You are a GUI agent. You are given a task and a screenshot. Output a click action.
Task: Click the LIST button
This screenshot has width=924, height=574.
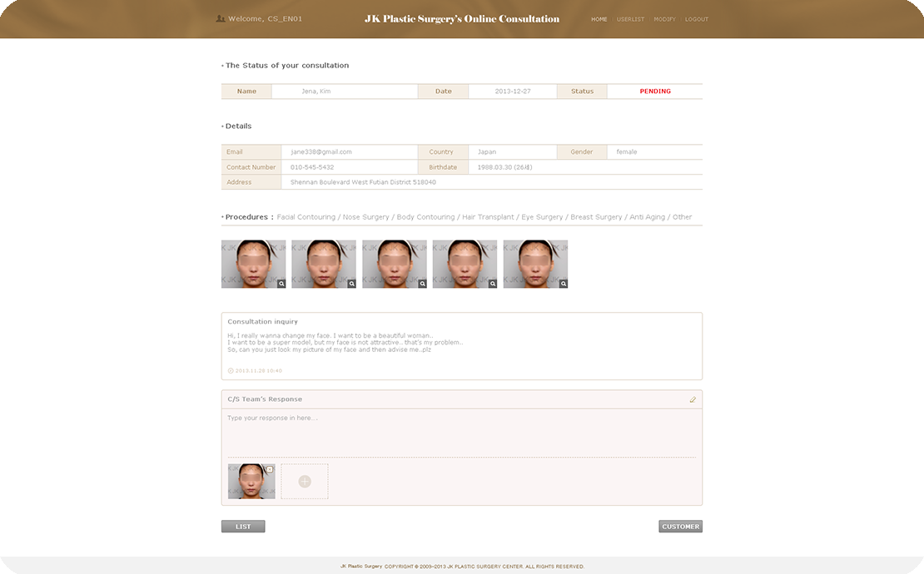pyautogui.click(x=243, y=527)
